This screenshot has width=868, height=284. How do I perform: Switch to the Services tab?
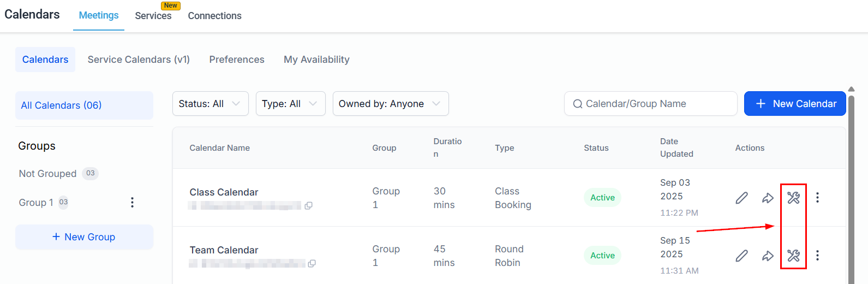click(153, 16)
